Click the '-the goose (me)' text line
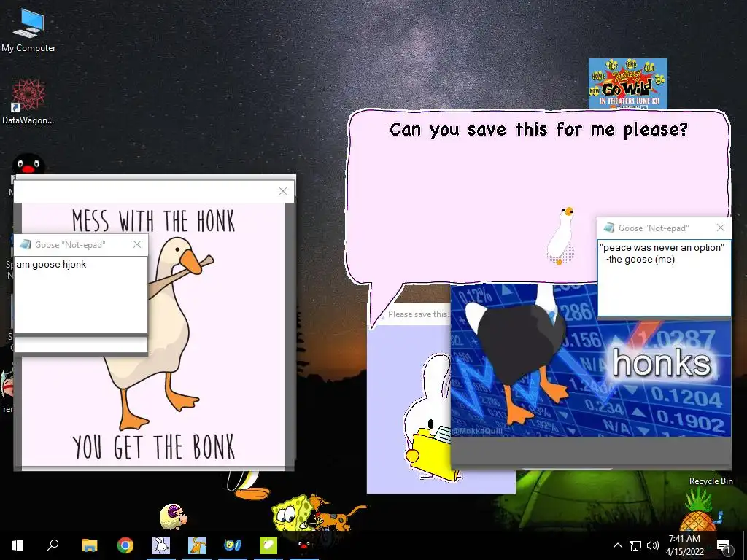 click(x=640, y=260)
